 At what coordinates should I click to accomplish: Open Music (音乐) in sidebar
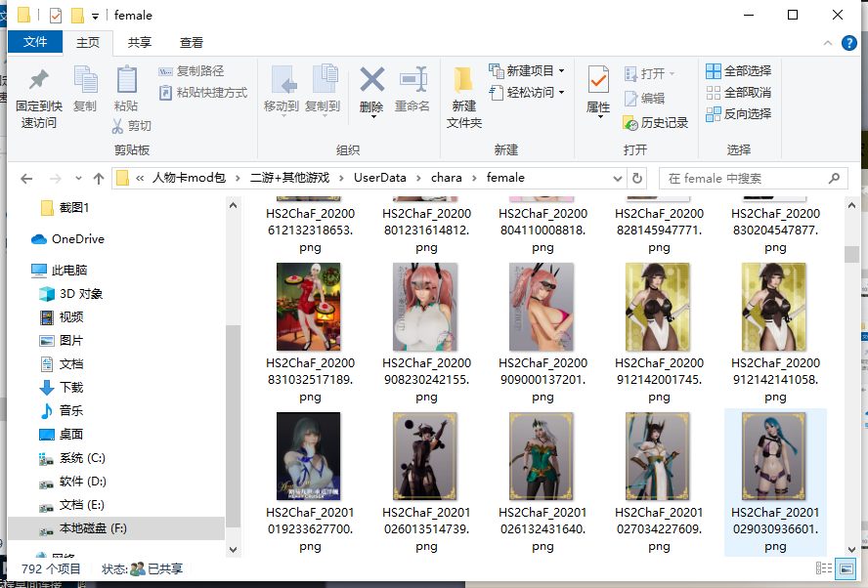pyautogui.click(x=61, y=411)
